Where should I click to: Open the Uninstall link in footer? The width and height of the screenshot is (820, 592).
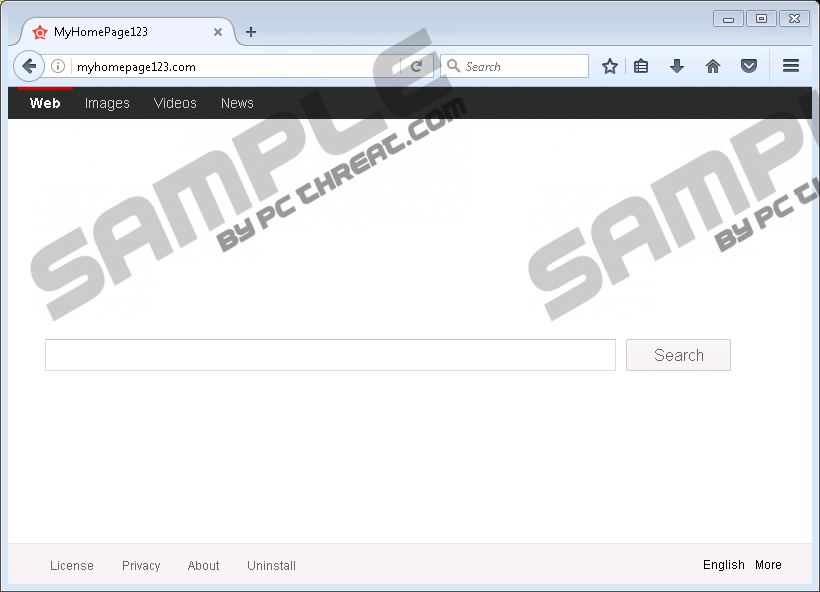[271, 566]
